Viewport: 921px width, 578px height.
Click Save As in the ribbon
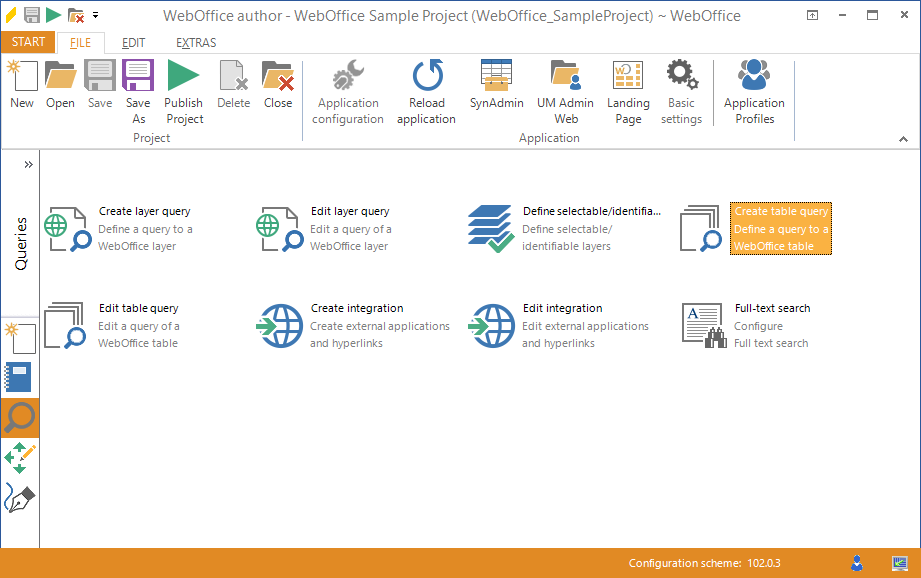[138, 90]
